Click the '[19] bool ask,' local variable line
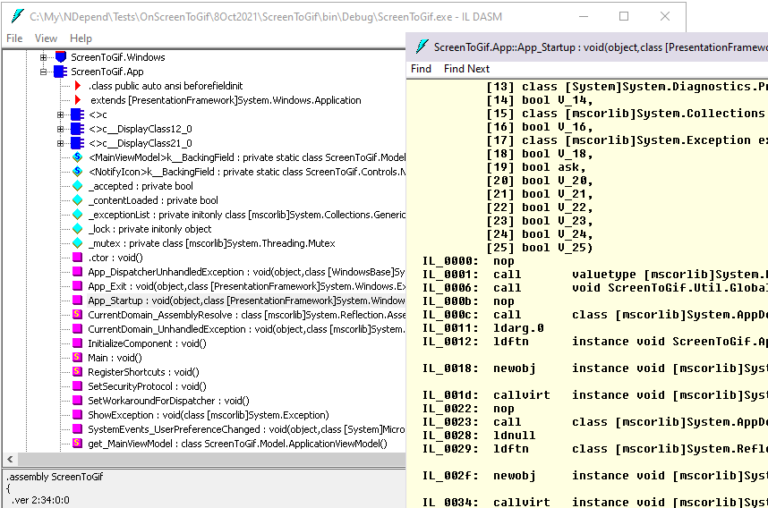The width and height of the screenshot is (768, 508). [536, 167]
